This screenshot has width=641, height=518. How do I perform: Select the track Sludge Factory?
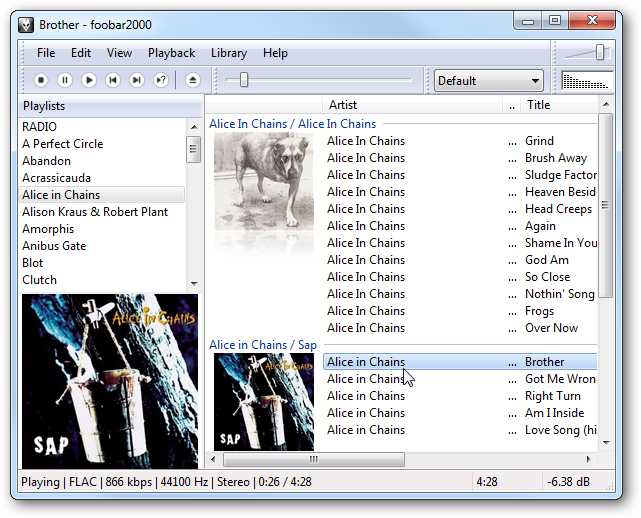(460, 175)
